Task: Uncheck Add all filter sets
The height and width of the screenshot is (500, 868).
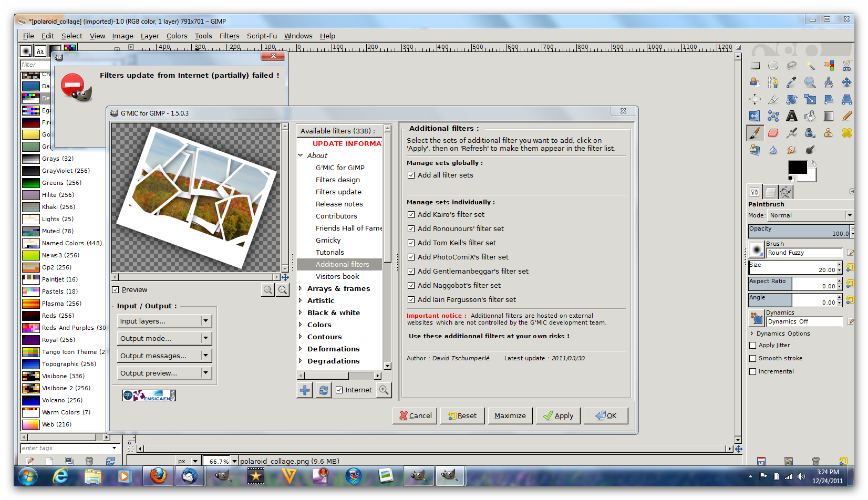Action: (x=411, y=175)
